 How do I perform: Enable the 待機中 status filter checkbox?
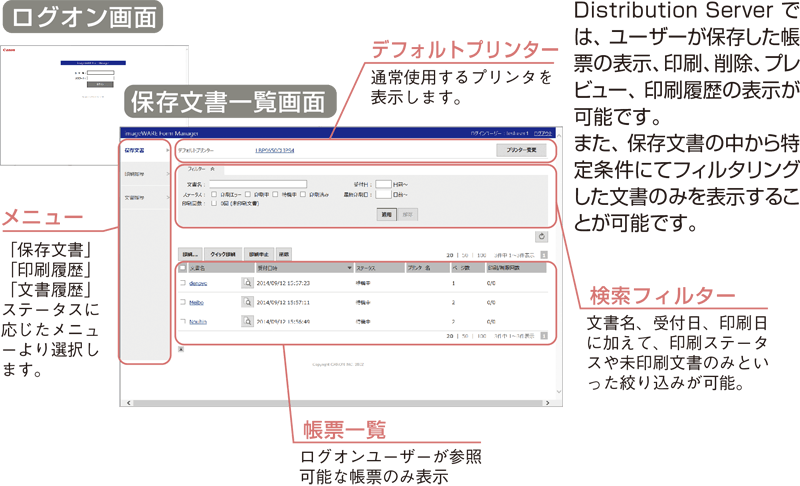(x=276, y=194)
